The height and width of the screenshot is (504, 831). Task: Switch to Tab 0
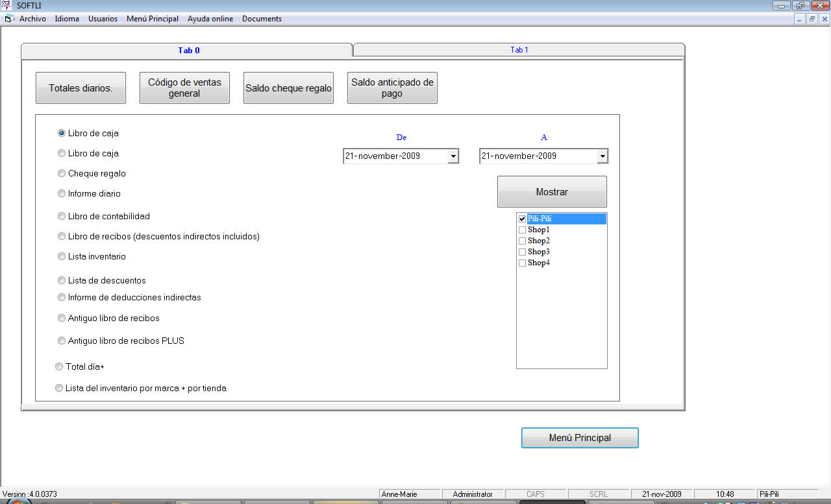coord(188,50)
